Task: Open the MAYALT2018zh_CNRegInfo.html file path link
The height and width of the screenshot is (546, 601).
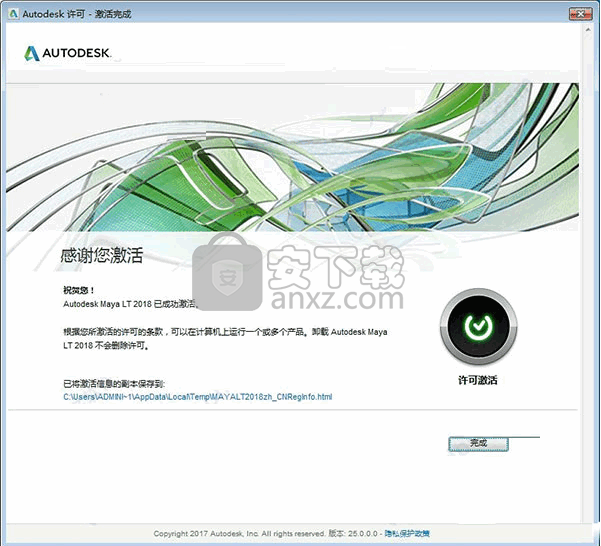Action: pyautogui.click(x=198, y=397)
